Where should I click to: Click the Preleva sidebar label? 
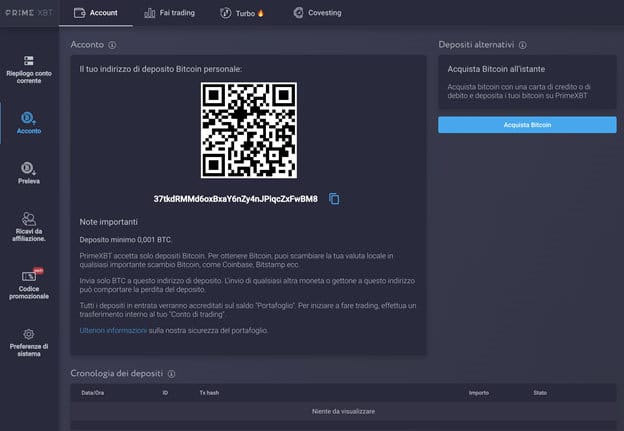29,181
